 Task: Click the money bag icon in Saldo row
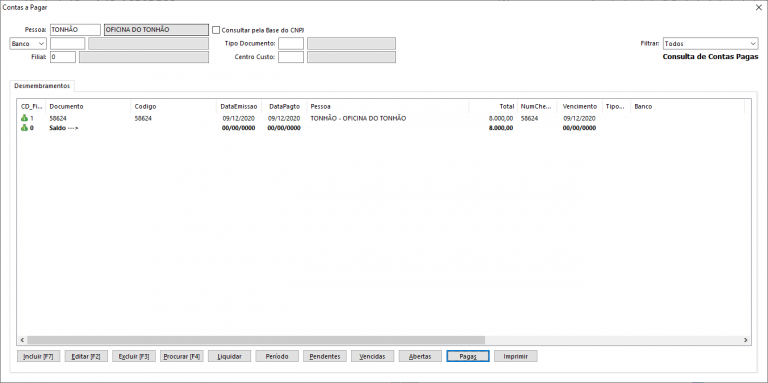click(24, 128)
